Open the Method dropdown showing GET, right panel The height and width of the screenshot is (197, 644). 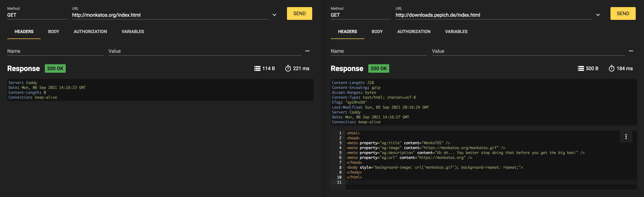click(x=360, y=15)
